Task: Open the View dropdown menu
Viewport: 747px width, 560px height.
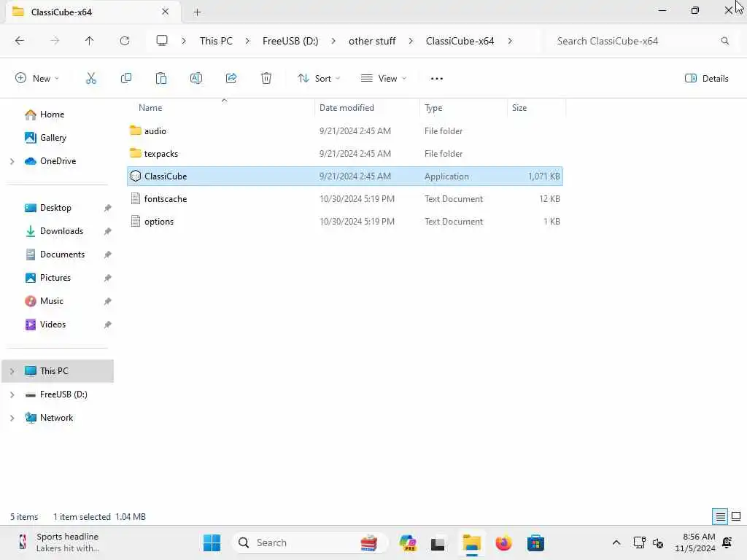Action: point(384,79)
